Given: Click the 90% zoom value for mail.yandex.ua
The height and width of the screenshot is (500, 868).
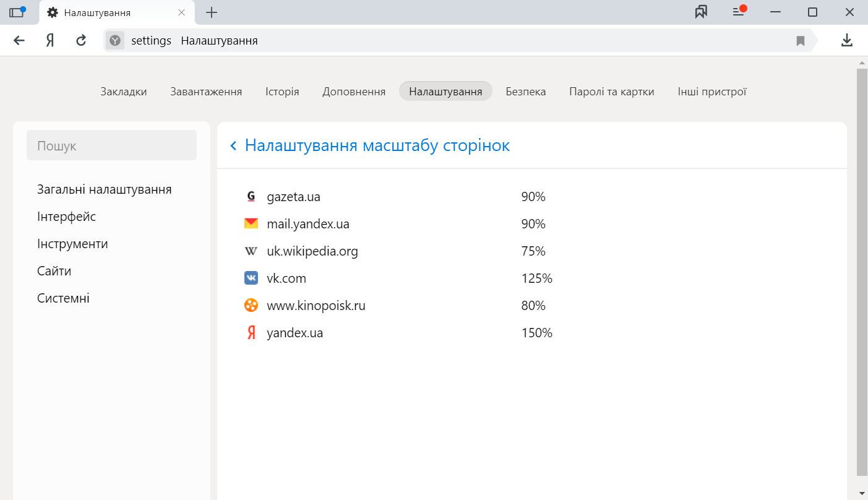Looking at the screenshot, I should coord(533,224).
